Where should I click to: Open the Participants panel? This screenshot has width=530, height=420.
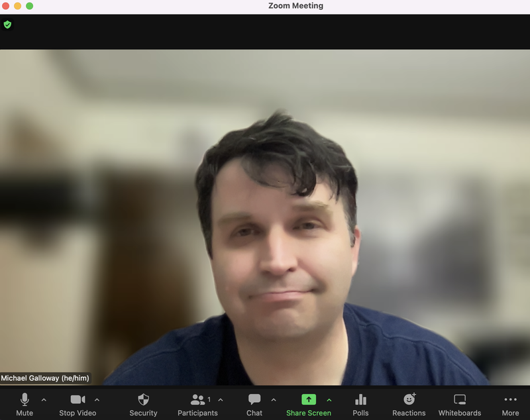[x=197, y=405]
